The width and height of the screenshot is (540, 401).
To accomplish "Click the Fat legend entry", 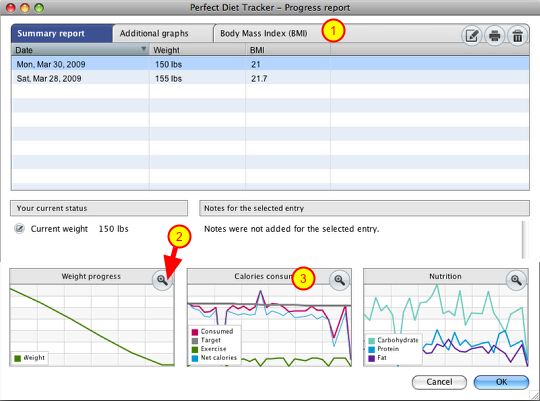I will [x=377, y=358].
